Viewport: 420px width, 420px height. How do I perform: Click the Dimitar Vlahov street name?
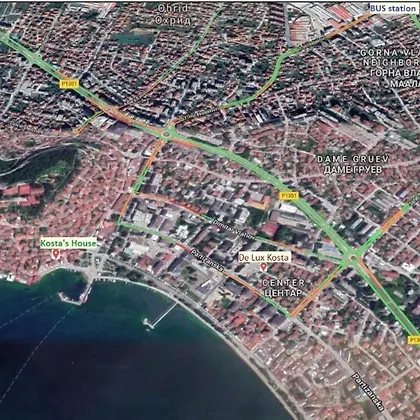pos(234,230)
